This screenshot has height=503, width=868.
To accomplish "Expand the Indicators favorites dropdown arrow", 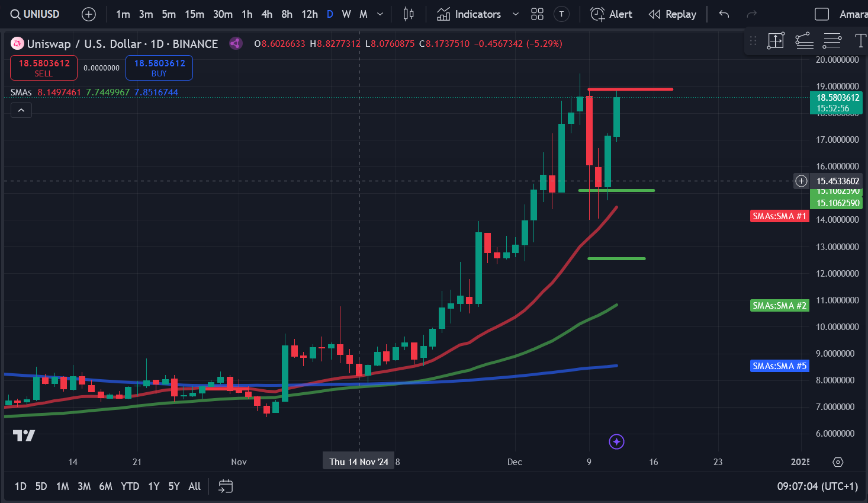I will (x=516, y=14).
